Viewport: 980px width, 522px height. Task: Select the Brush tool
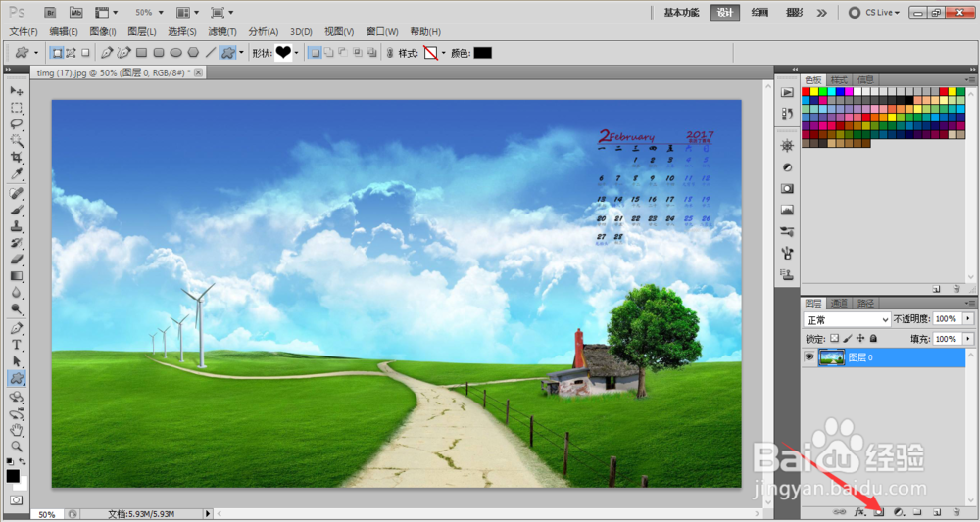tap(17, 210)
